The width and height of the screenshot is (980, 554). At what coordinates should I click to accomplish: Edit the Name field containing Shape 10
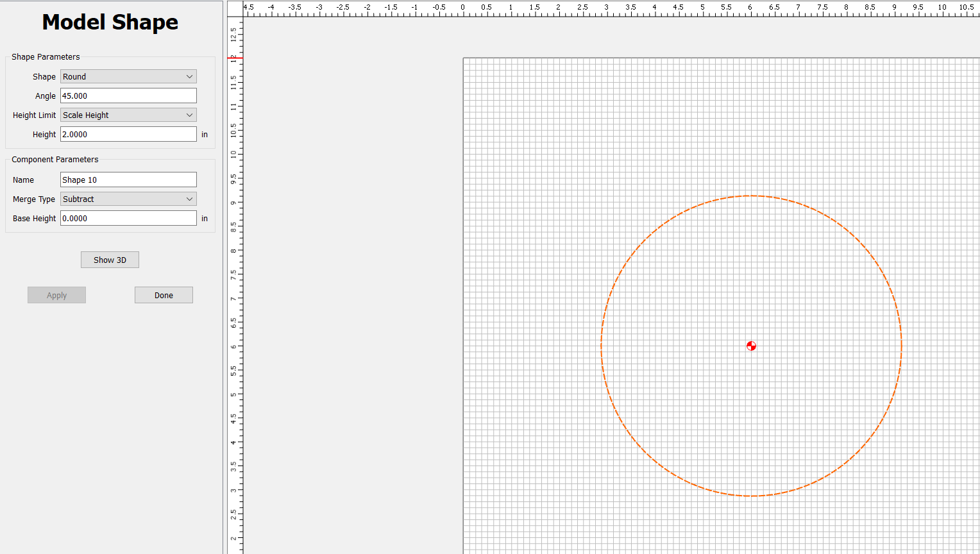pos(128,180)
